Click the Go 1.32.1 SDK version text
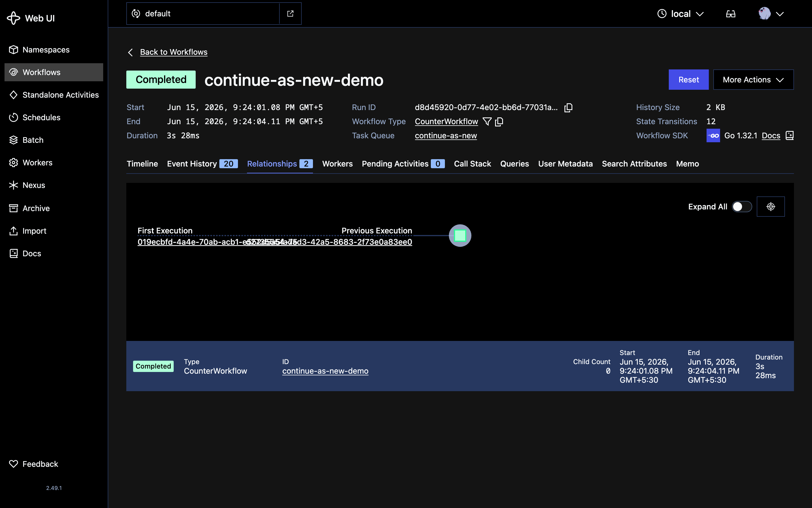Image resolution: width=812 pixels, height=508 pixels. pos(741,136)
